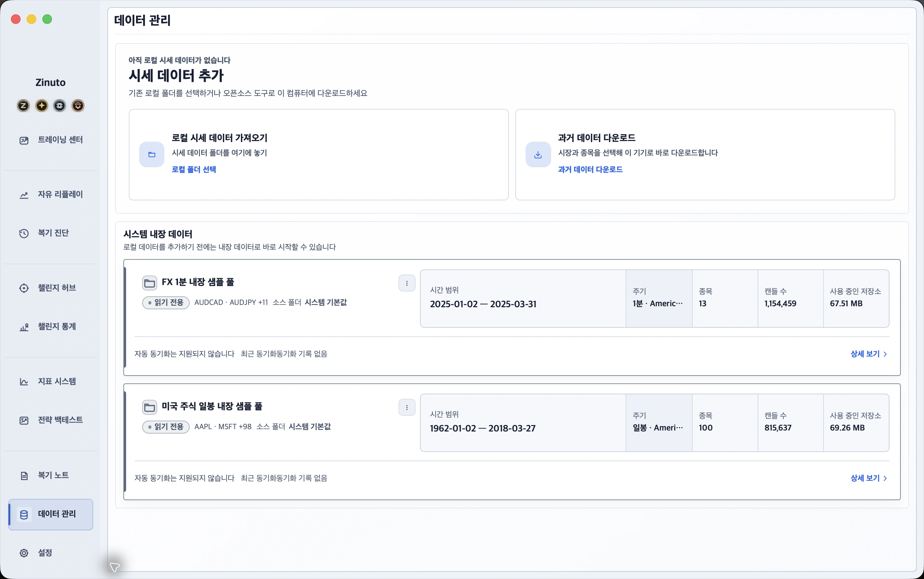Viewport: 924px width, 579px height.
Task: Click the 과거 데이터 다운로드 link
Action: point(590,170)
